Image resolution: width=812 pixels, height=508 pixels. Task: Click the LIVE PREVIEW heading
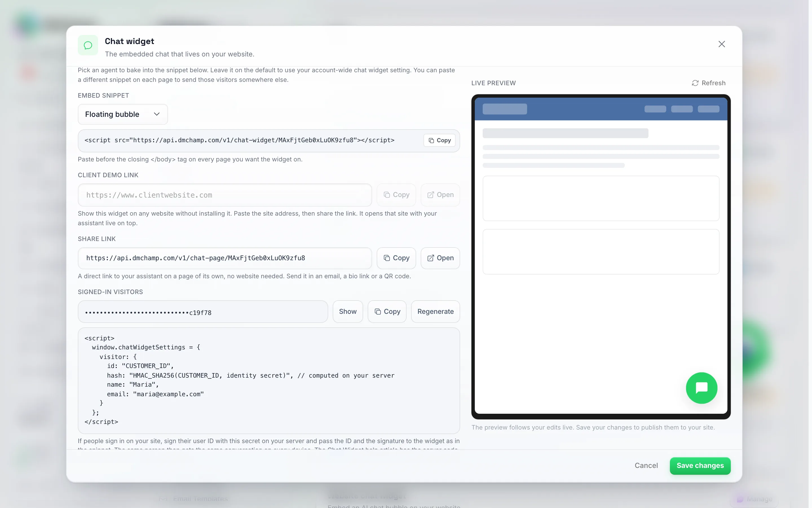(493, 83)
